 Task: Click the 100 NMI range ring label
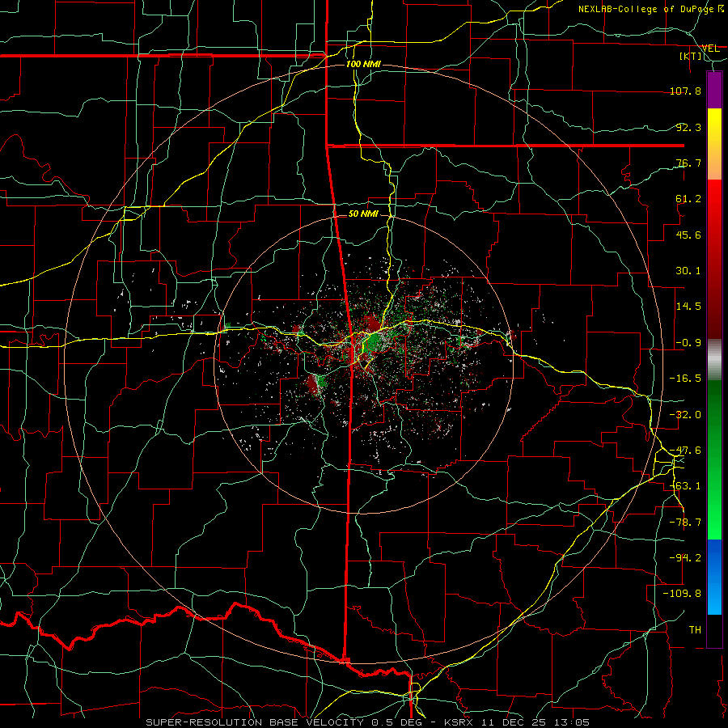pos(363,64)
